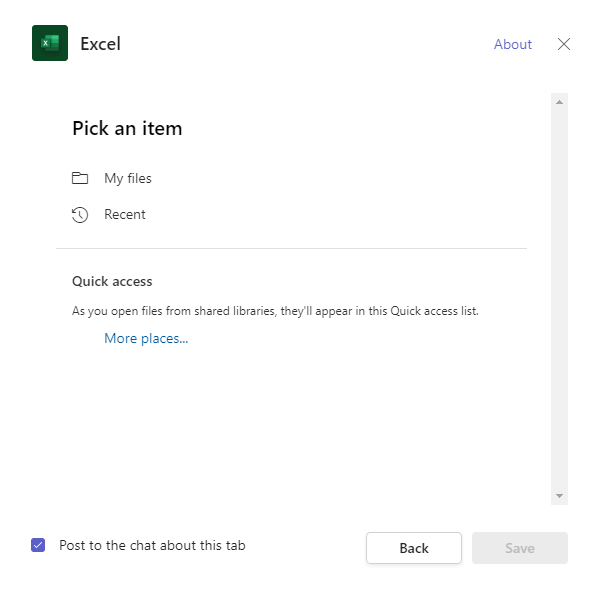The image size is (600, 593).
Task: Go back with the Back button
Action: (x=414, y=548)
